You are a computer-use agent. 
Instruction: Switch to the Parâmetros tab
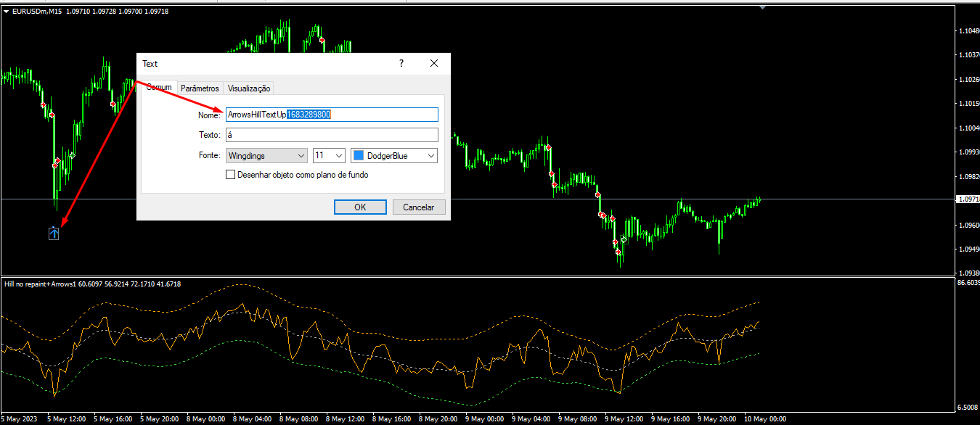coord(200,88)
